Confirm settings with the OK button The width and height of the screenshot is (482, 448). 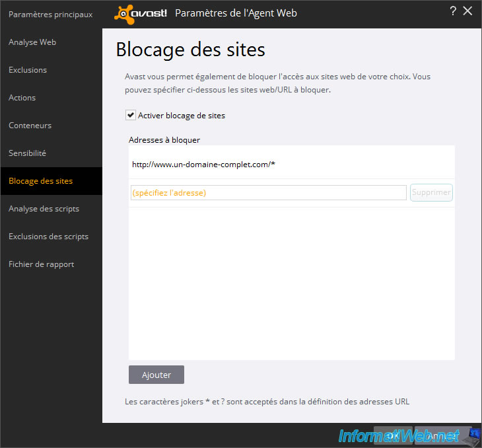[x=394, y=436]
